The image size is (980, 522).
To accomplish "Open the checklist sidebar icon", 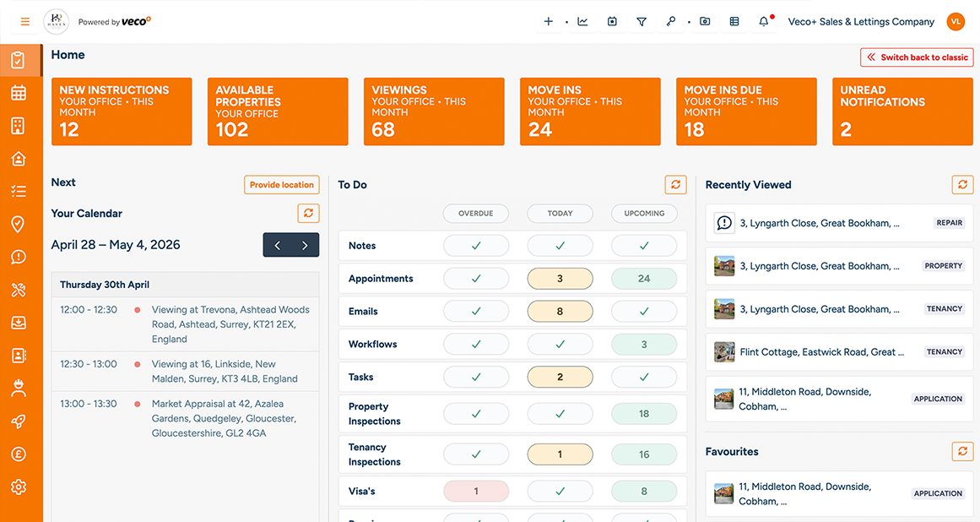I will [18, 191].
